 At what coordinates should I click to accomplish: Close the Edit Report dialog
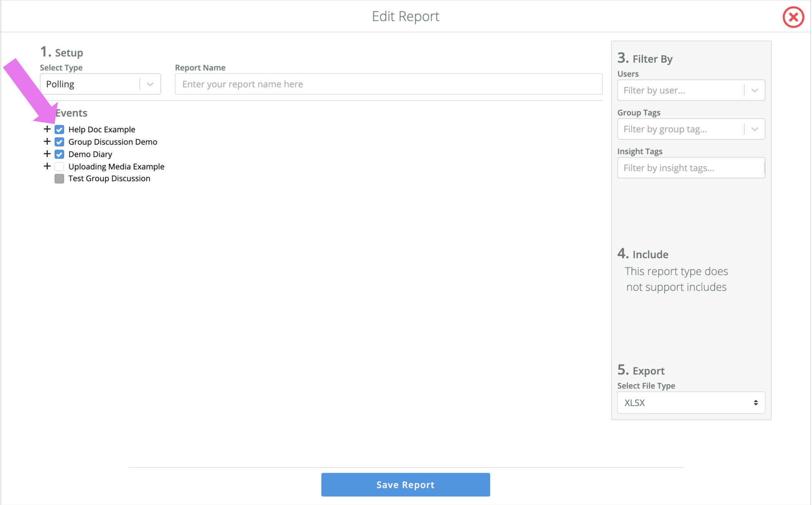coord(793,17)
